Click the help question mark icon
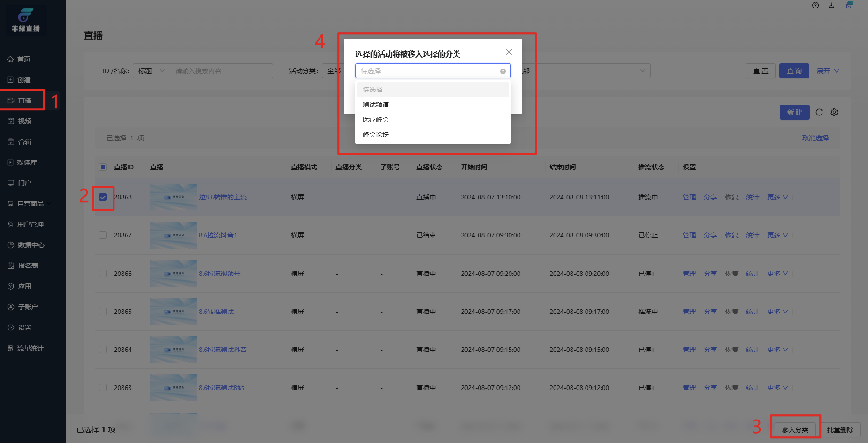The image size is (868, 443). tap(815, 5)
